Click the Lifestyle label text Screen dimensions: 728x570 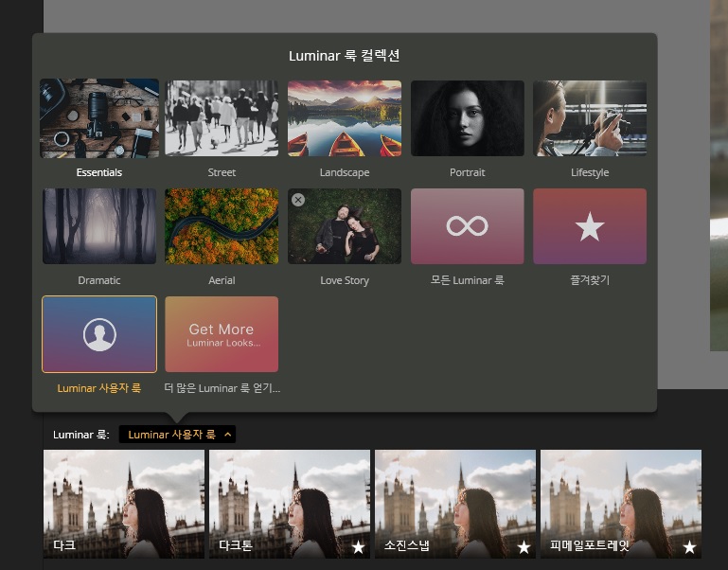pos(590,172)
